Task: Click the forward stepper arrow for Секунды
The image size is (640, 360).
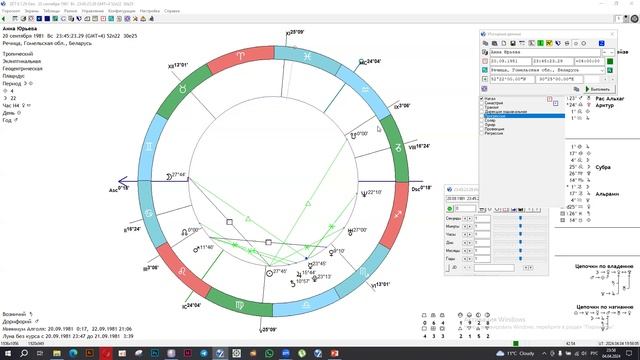Action: 469,218
